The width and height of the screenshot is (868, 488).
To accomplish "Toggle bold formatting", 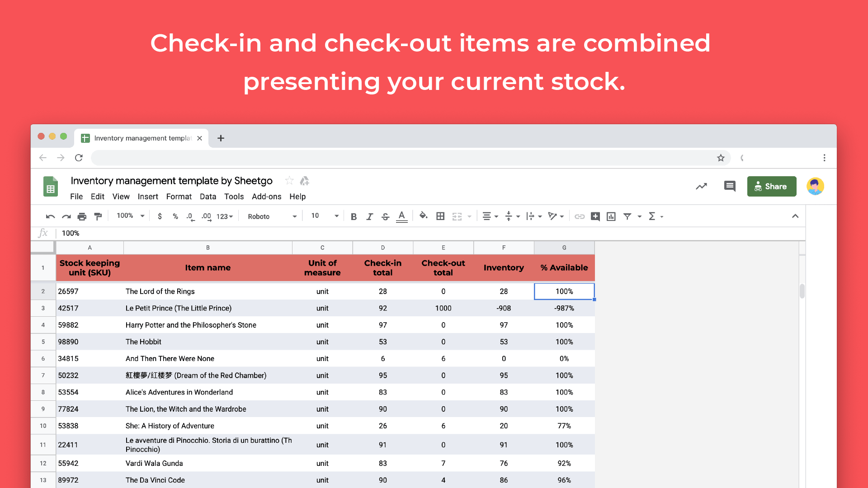I will click(354, 216).
